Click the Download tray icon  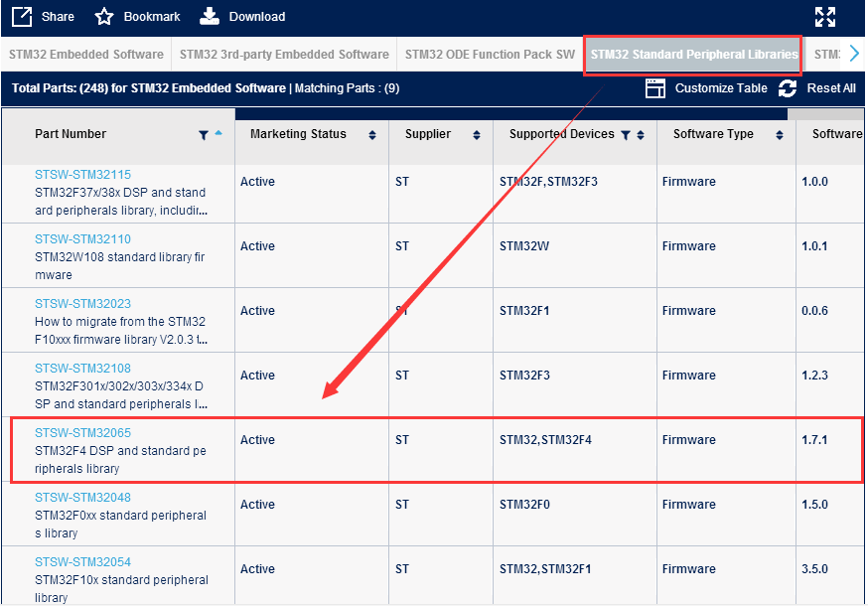click(x=210, y=17)
